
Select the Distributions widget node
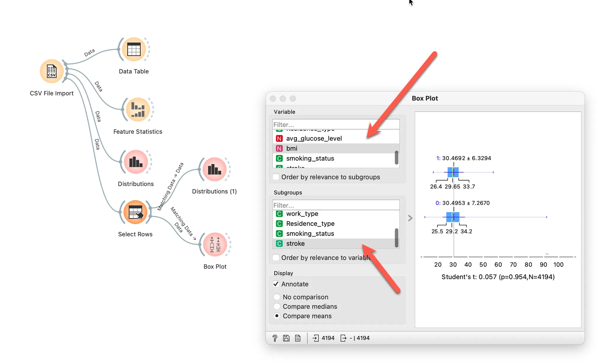click(136, 162)
